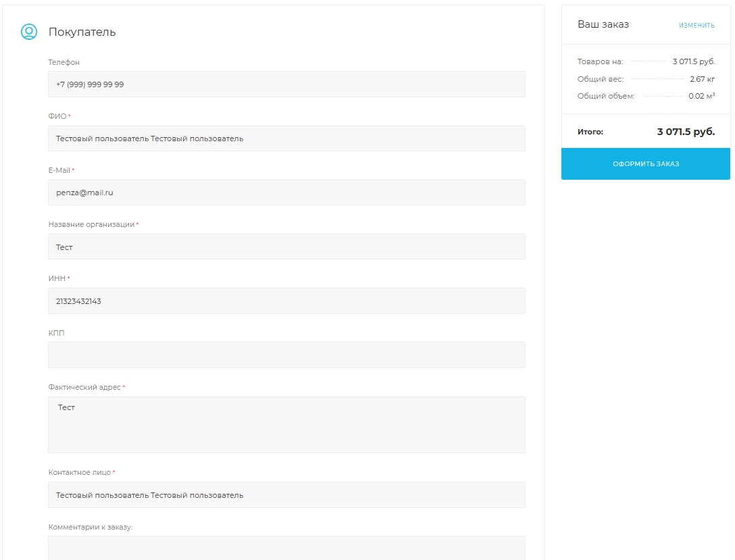Click the Итого total amount 3 071.5 руб.
Screen dimensions: 735x560
685,132
